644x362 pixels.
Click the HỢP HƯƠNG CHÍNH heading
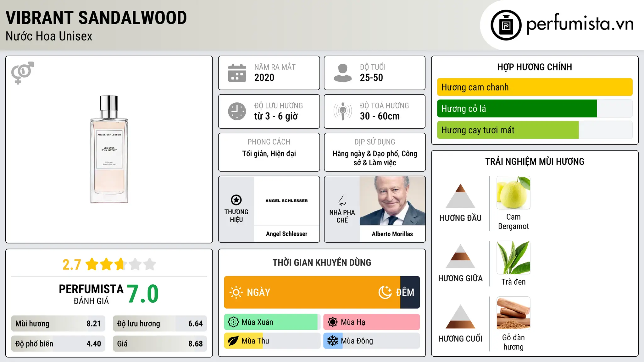tap(535, 67)
